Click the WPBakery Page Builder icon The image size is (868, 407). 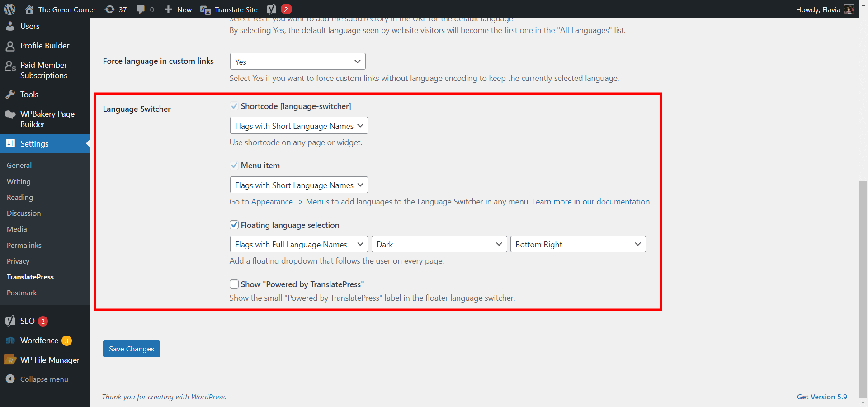10,114
